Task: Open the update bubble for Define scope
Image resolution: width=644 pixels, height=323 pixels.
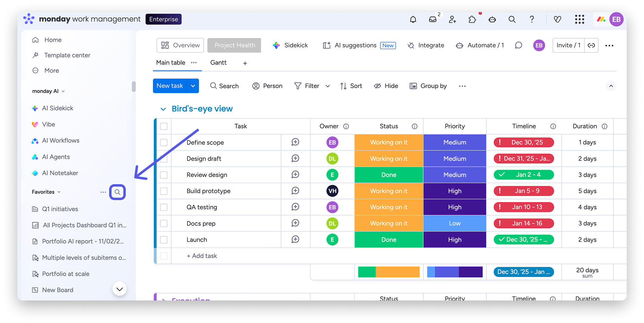Action: pos(295,142)
